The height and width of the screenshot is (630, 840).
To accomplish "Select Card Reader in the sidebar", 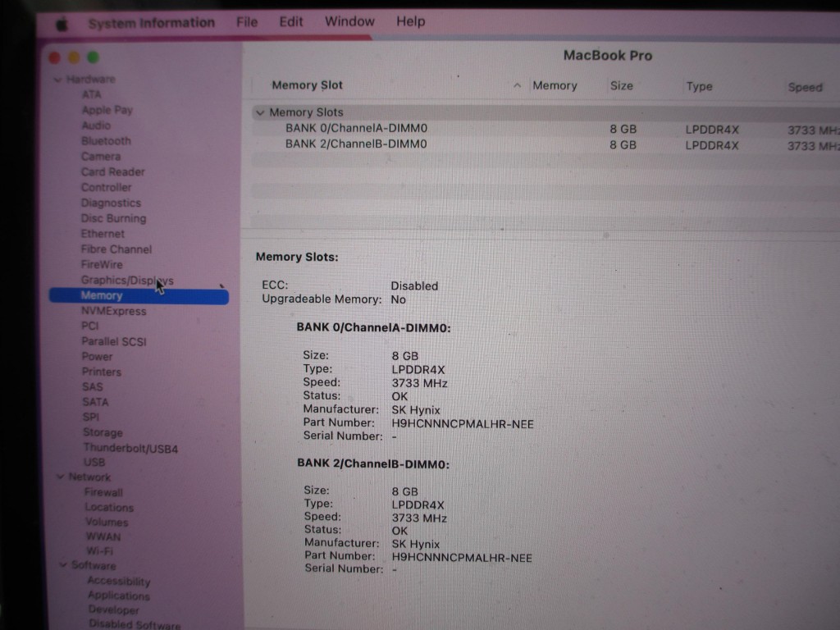I will [113, 172].
